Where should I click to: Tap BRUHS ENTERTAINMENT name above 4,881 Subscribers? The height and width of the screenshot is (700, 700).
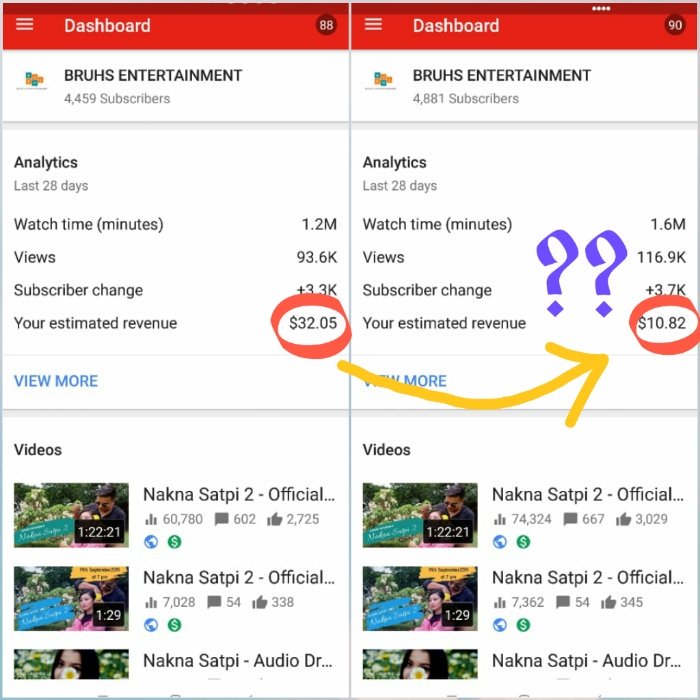point(502,75)
